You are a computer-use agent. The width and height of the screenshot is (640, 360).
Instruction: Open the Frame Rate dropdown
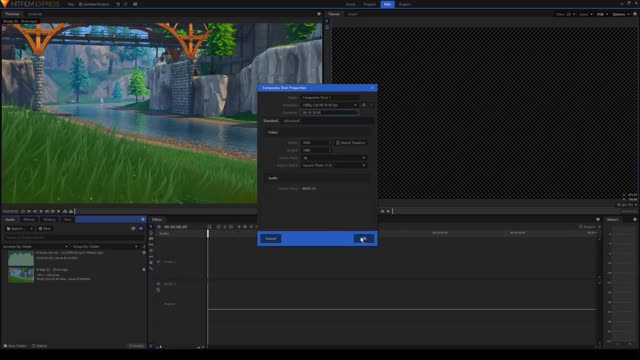tap(334, 158)
